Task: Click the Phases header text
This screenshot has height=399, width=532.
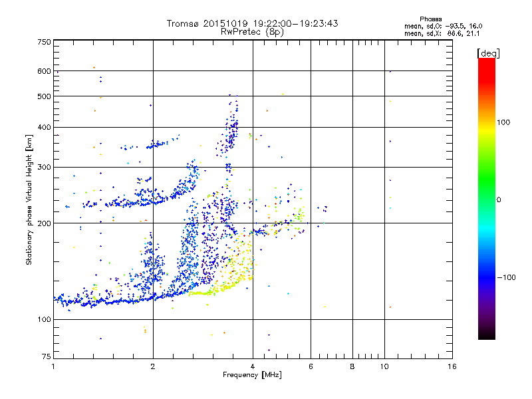Action: pos(430,19)
